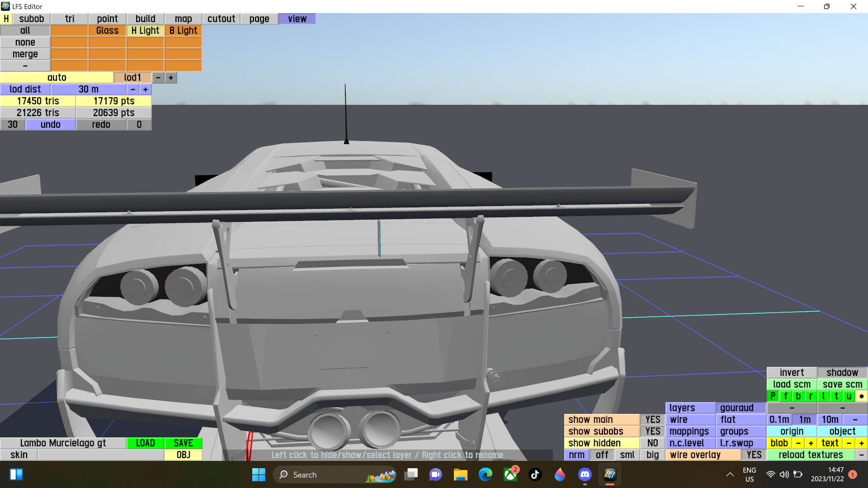Open Discord from the taskbar
Viewport: 868px width, 488px height.
point(585,474)
